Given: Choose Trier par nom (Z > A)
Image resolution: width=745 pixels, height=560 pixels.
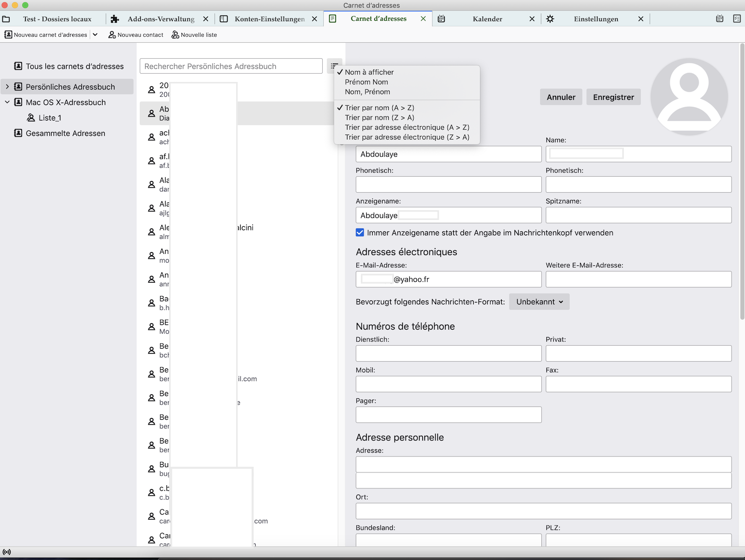Looking at the screenshot, I should tap(379, 117).
